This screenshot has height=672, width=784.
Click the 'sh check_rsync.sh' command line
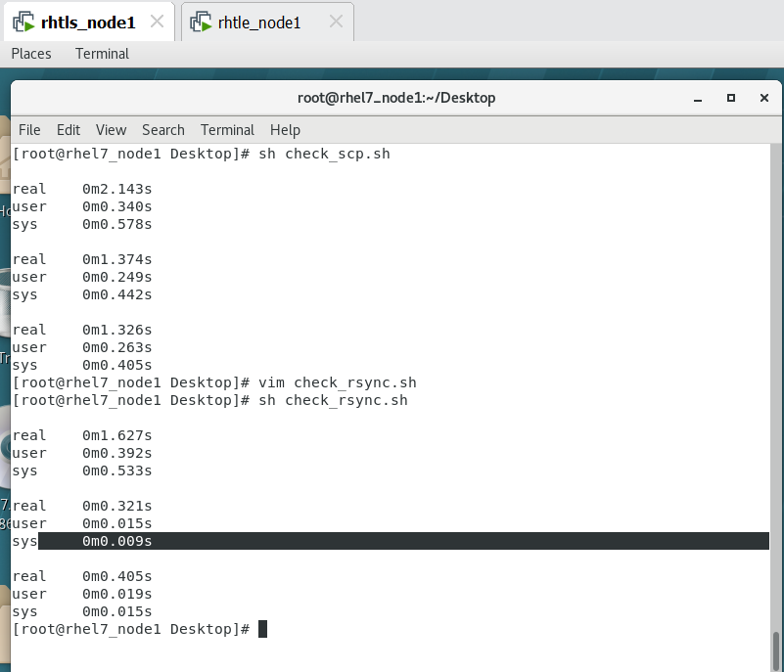coord(333,400)
